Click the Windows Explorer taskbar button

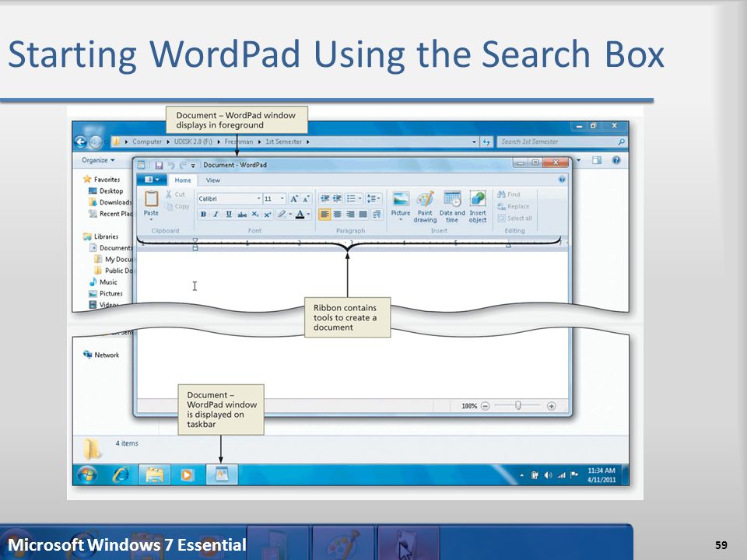click(154, 474)
